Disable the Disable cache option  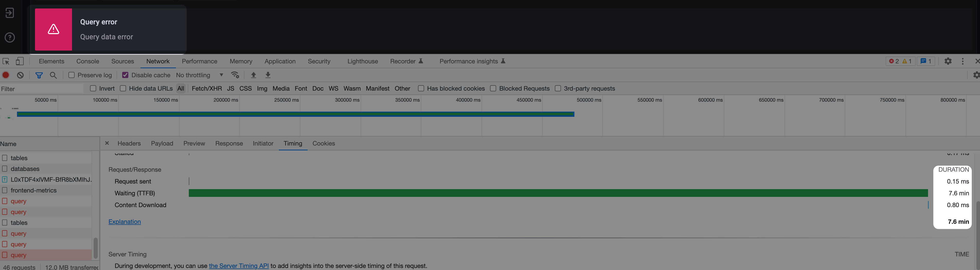125,75
